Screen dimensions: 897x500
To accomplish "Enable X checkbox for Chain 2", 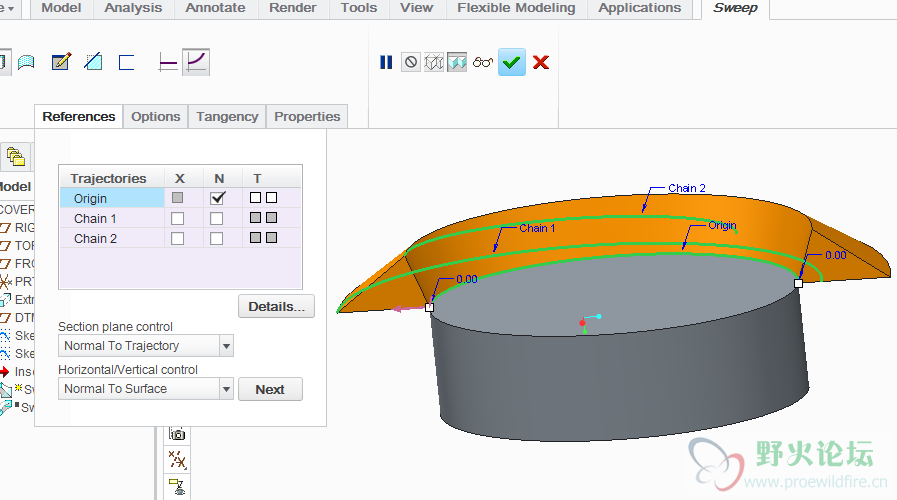I will (x=177, y=239).
